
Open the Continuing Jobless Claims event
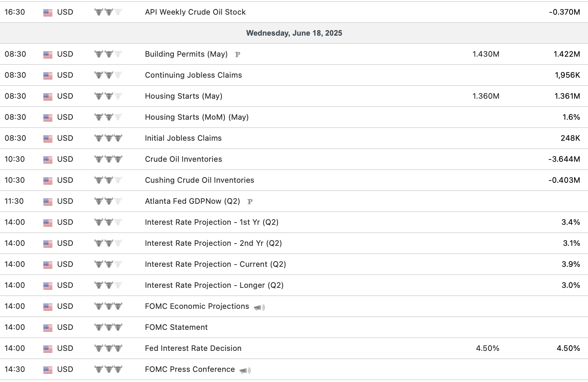click(193, 75)
